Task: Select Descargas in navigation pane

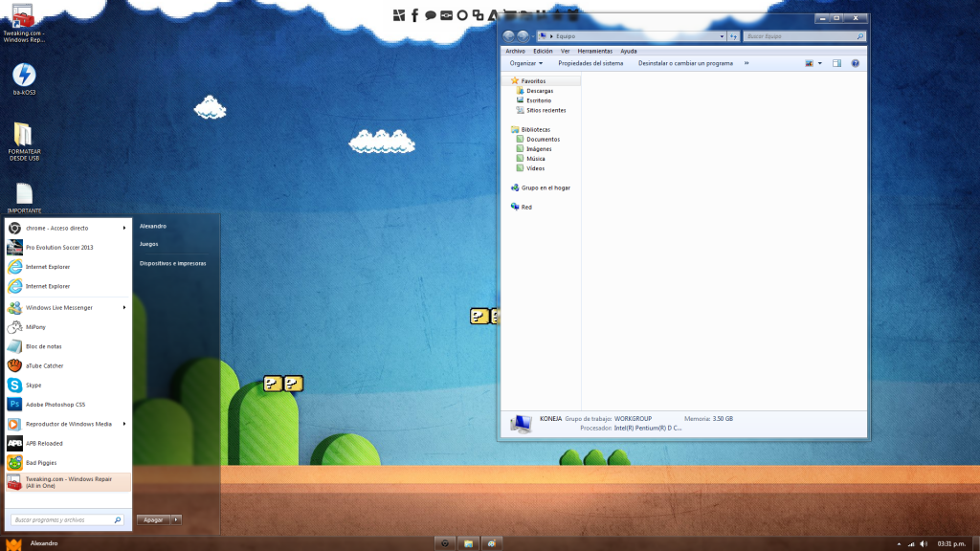Action: pyautogui.click(x=534, y=91)
